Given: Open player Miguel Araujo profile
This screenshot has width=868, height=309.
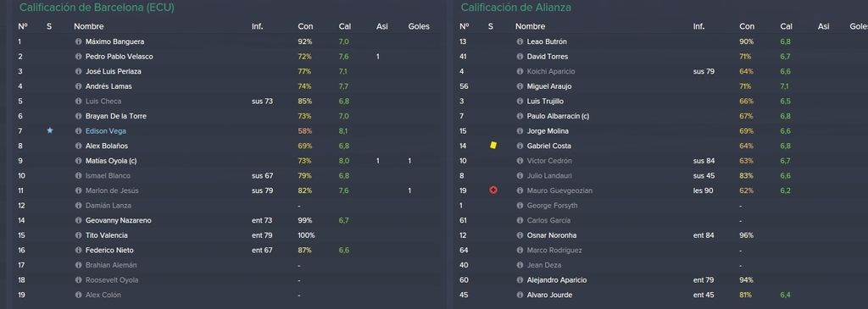Looking at the screenshot, I should (x=549, y=86).
